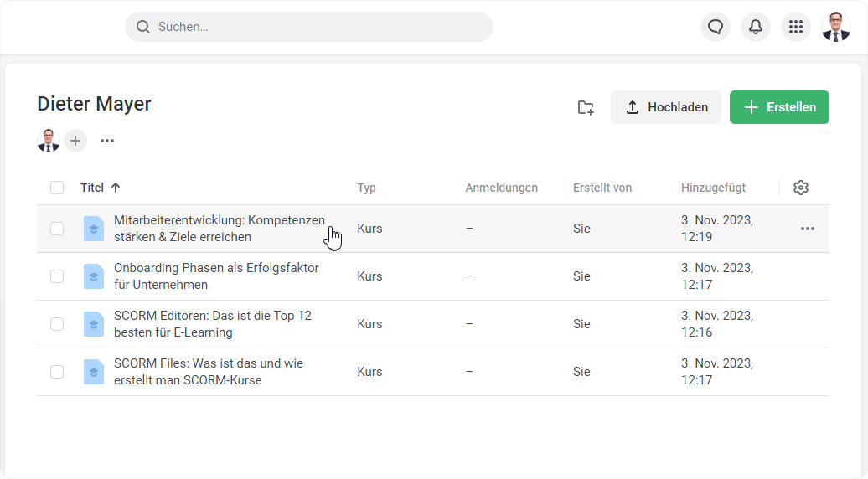Open the apps grid menu

click(x=795, y=27)
